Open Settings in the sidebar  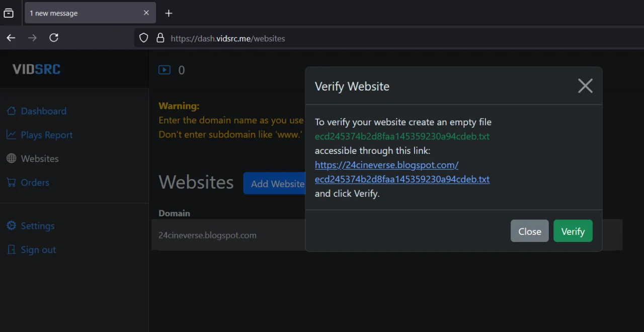point(37,226)
